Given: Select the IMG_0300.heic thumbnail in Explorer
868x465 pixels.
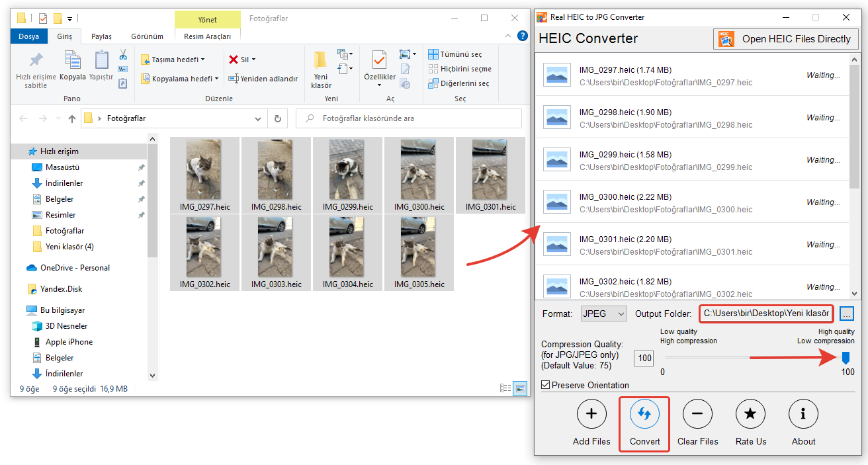Looking at the screenshot, I should click(418, 174).
